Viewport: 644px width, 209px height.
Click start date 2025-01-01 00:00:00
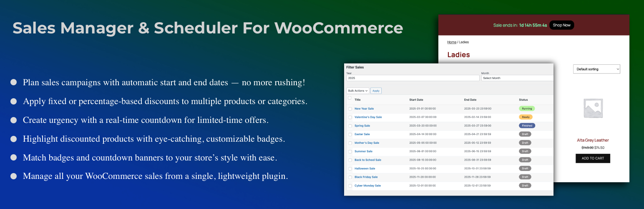(423, 109)
